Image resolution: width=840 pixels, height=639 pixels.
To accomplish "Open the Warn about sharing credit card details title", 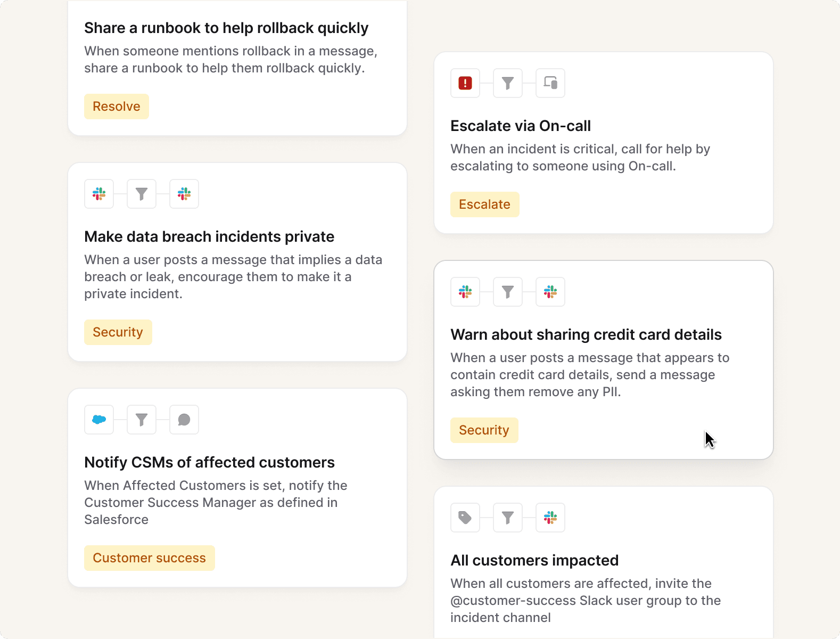I will [x=586, y=334].
